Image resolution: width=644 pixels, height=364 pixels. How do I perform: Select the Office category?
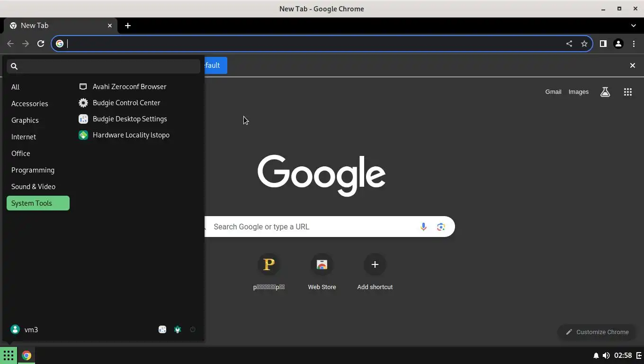point(38,154)
